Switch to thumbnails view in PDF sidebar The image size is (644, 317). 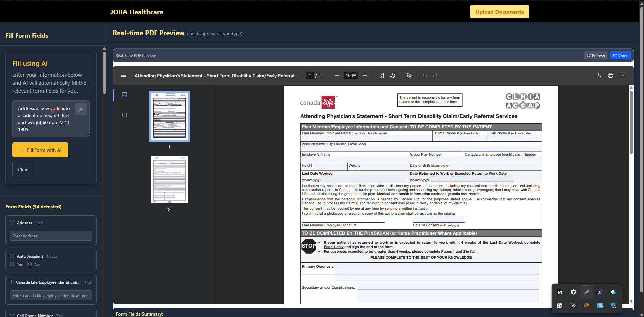point(125,95)
